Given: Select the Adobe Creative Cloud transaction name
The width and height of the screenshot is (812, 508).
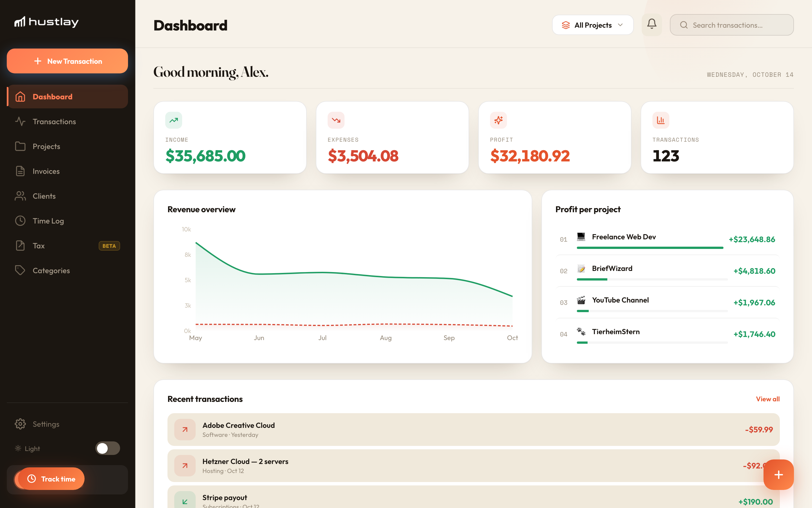Looking at the screenshot, I should click(x=239, y=425).
